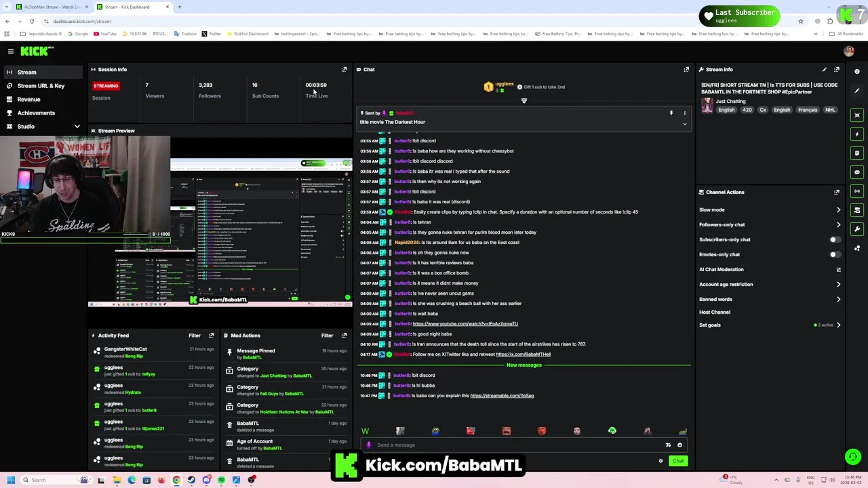Click the Français stream tag

(808, 110)
